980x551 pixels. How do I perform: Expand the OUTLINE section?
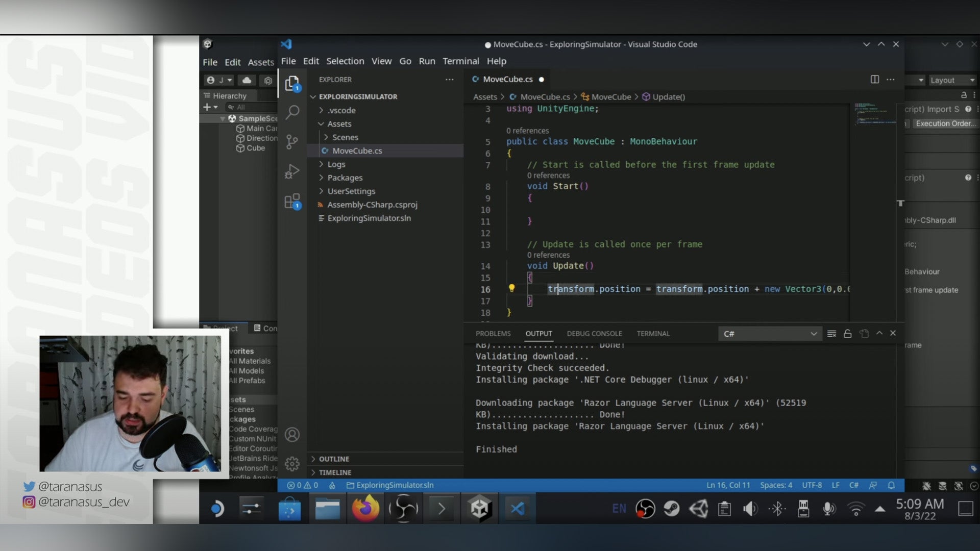pos(334,459)
